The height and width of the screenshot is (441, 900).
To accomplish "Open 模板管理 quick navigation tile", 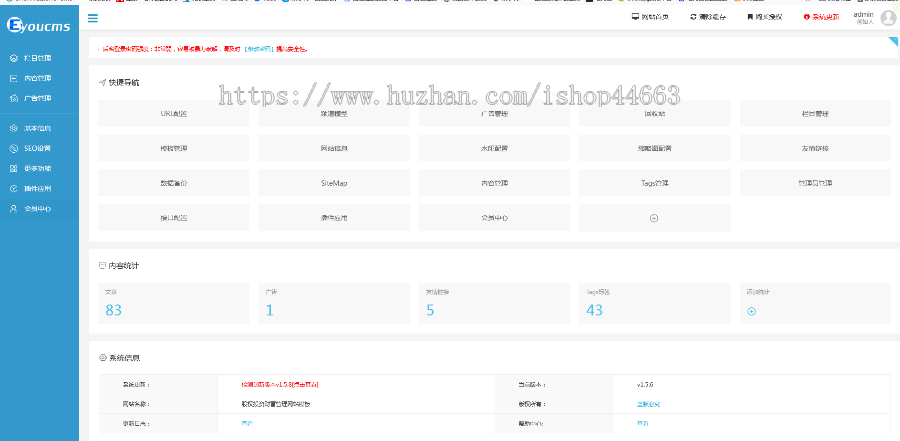I will coord(174,148).
